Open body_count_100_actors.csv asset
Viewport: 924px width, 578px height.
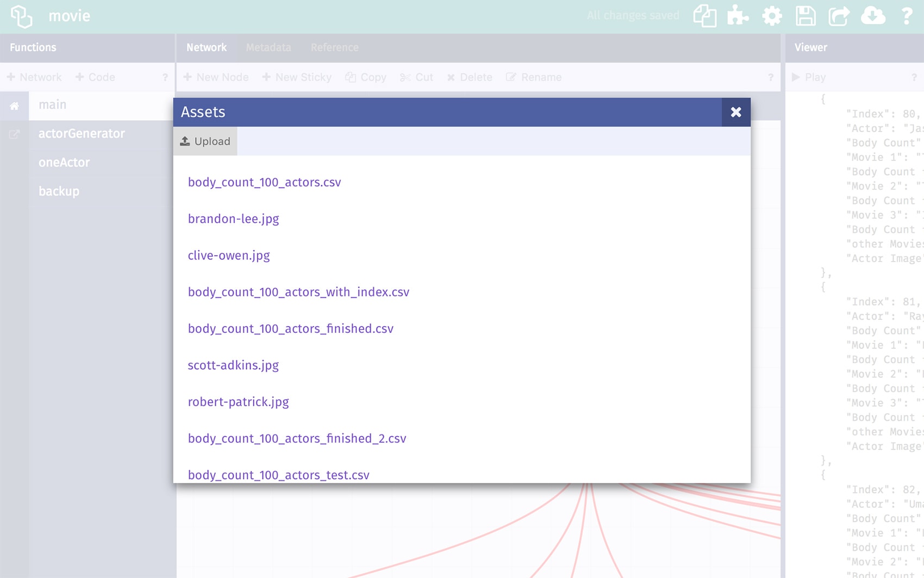[x=264, y=182]
